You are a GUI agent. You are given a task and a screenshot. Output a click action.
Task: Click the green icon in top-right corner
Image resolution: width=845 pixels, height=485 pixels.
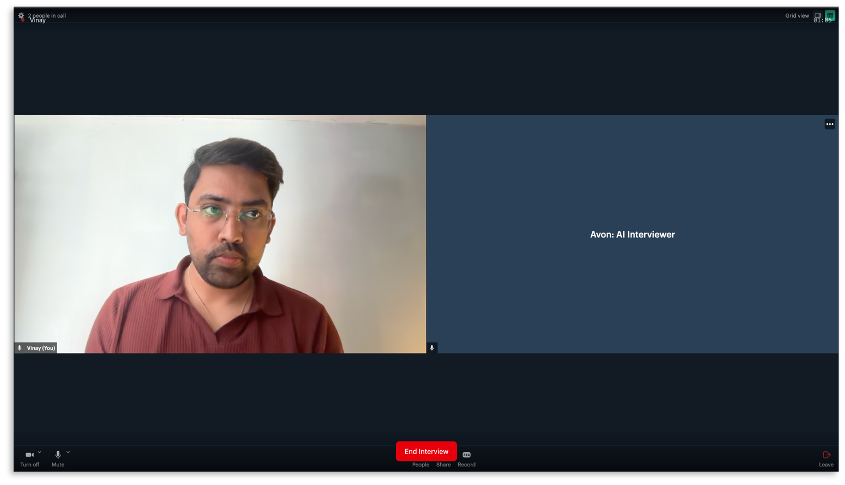point(830,15)
